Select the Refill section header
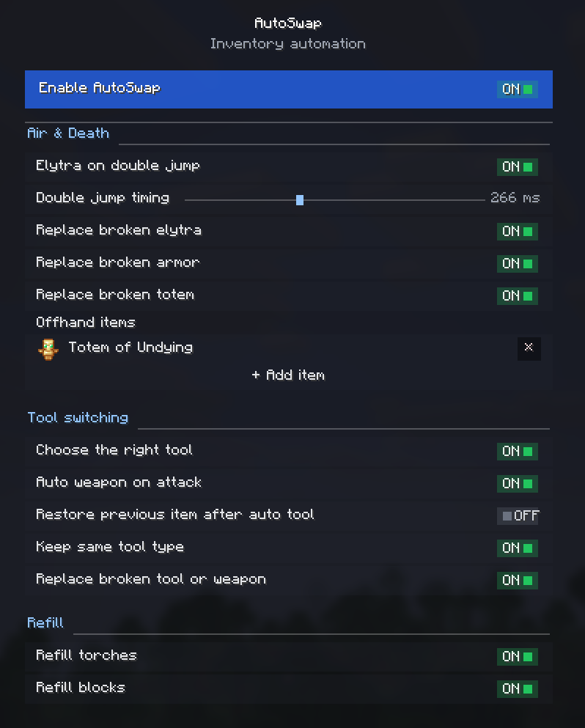 45,622
